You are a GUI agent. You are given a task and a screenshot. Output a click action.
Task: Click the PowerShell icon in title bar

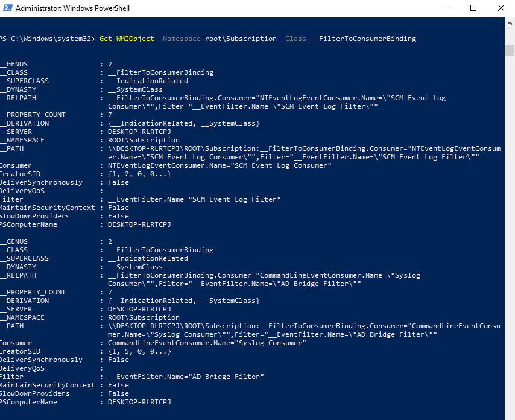pos(8,8)
